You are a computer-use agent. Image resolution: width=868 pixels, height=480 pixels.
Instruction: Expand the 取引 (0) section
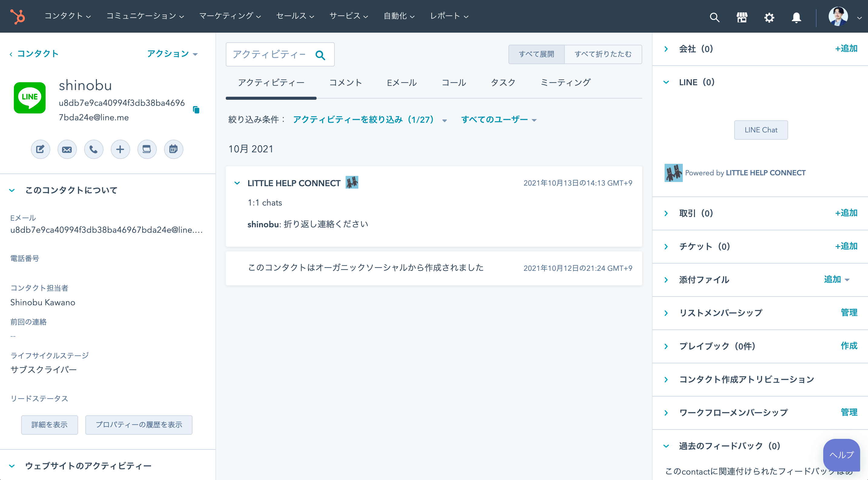click(x=666, y=213)
